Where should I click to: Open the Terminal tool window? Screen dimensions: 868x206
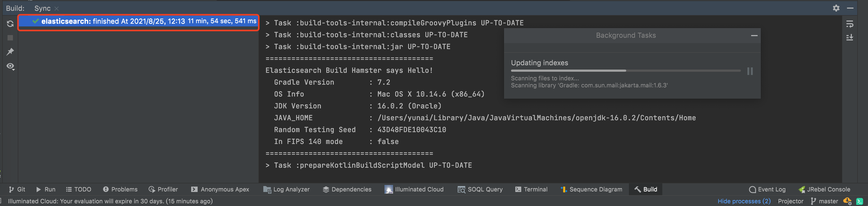531,190
